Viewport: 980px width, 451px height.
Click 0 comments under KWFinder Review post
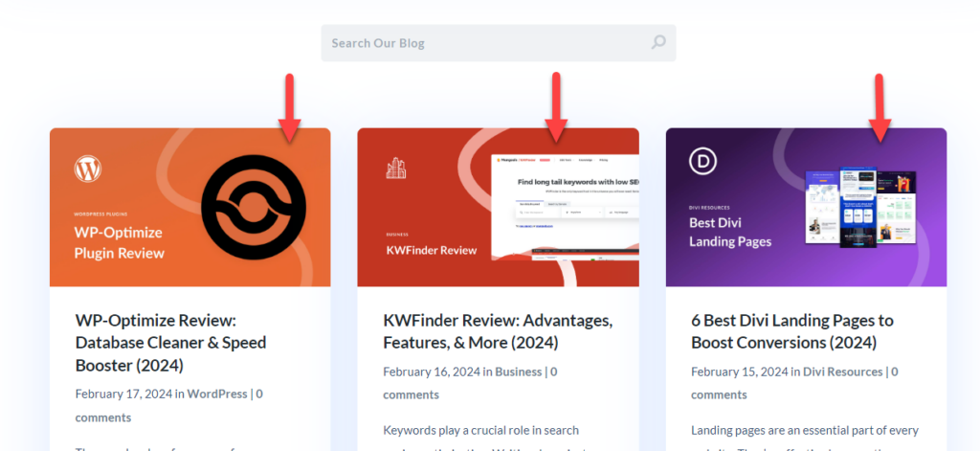pyautogui.click(x=470, y=383)
